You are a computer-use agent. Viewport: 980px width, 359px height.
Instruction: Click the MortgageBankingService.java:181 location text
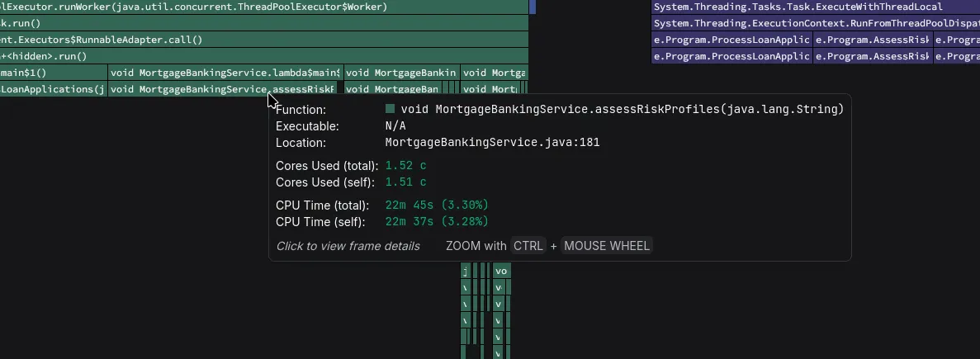tap(492, 142)
